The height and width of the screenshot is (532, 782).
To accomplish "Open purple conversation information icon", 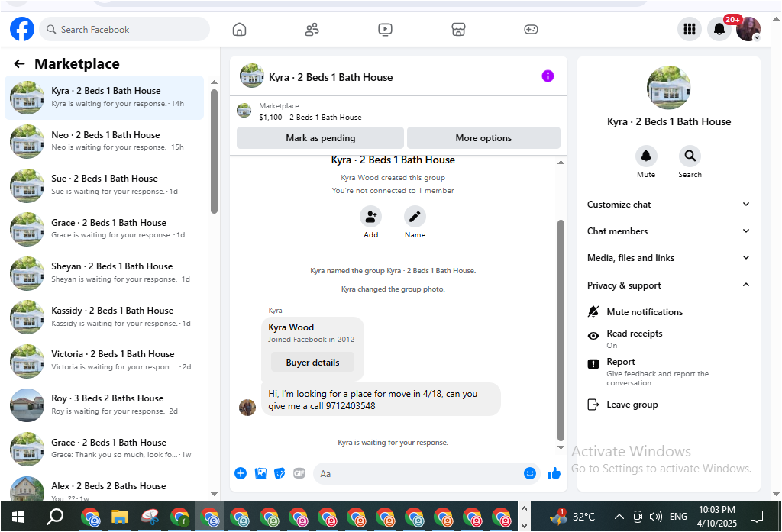I will tap(548, 76).
